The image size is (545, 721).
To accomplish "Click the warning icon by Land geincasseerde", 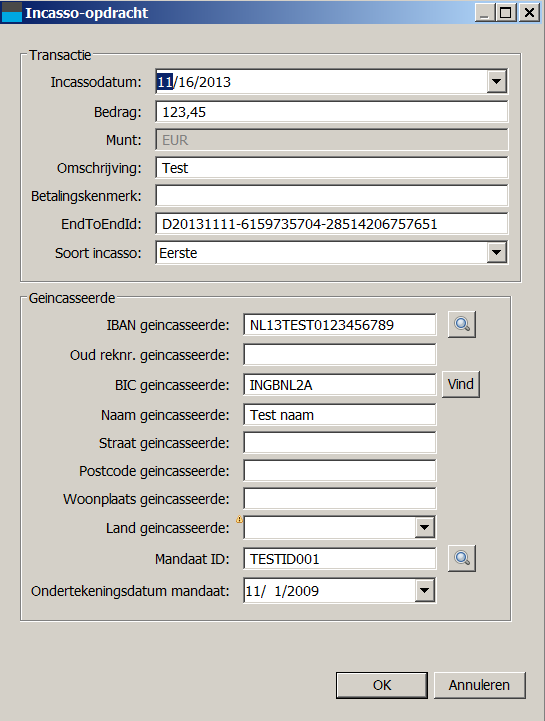I will point(239,519).
